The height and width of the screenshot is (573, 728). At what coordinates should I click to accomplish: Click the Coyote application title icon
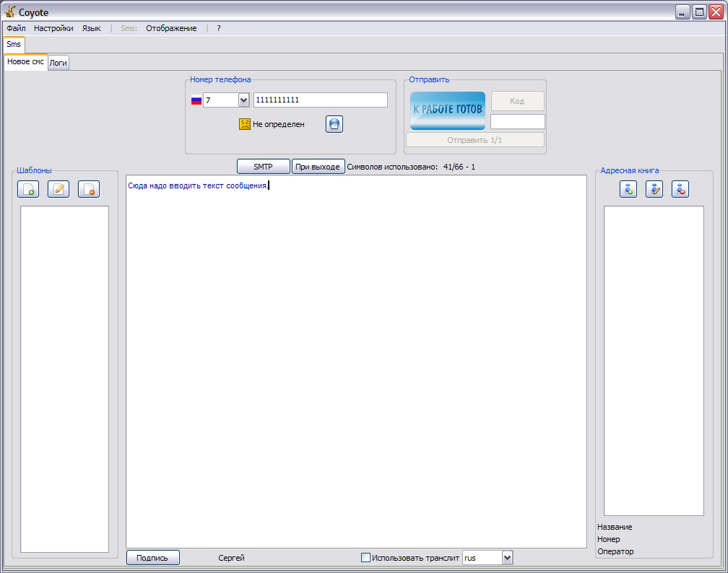click(10, 12)
